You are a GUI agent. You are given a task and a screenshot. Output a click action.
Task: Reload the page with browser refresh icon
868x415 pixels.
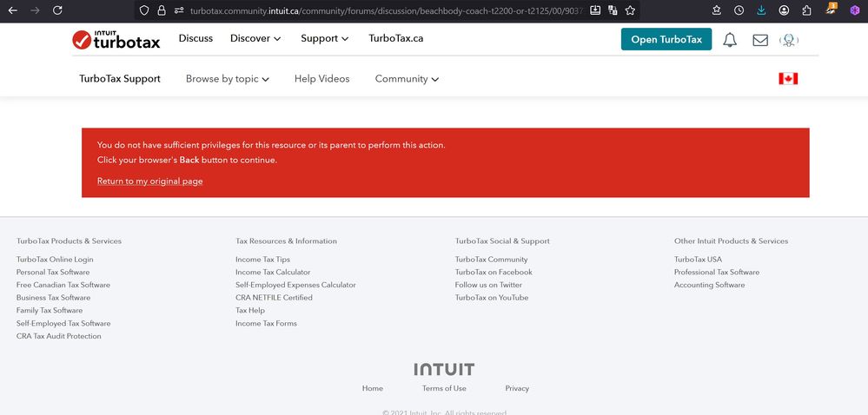[x=57, y=10]
